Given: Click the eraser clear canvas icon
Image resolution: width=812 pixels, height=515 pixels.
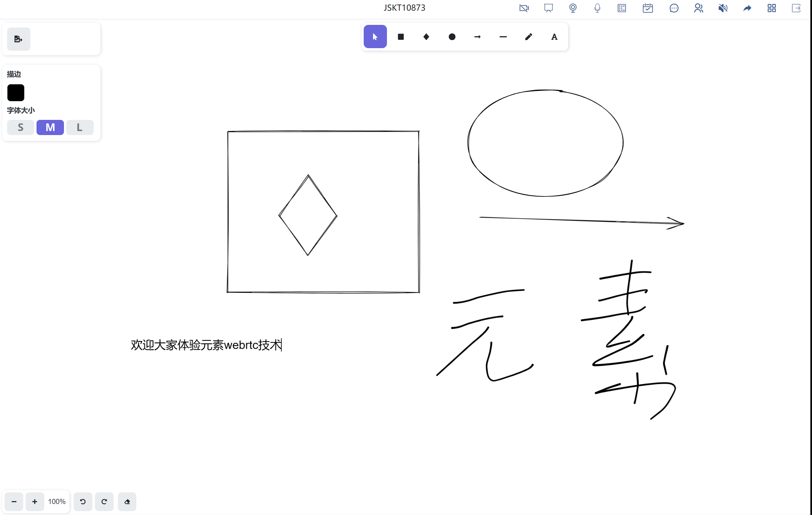Looking at the screenshot, I should [x=127, y=501].
